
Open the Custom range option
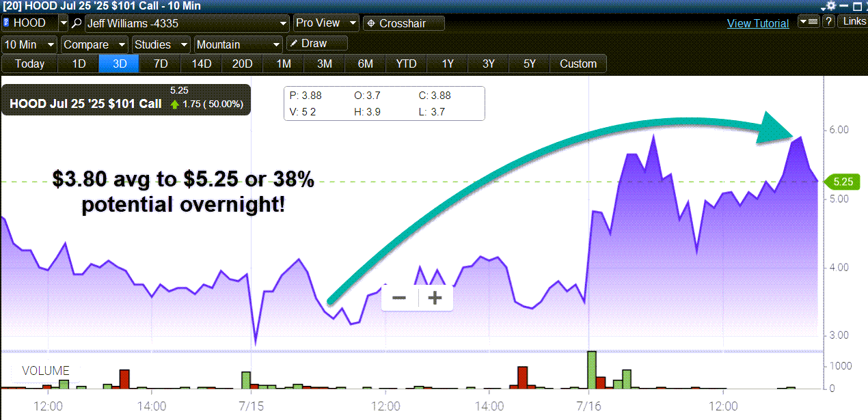578,64
